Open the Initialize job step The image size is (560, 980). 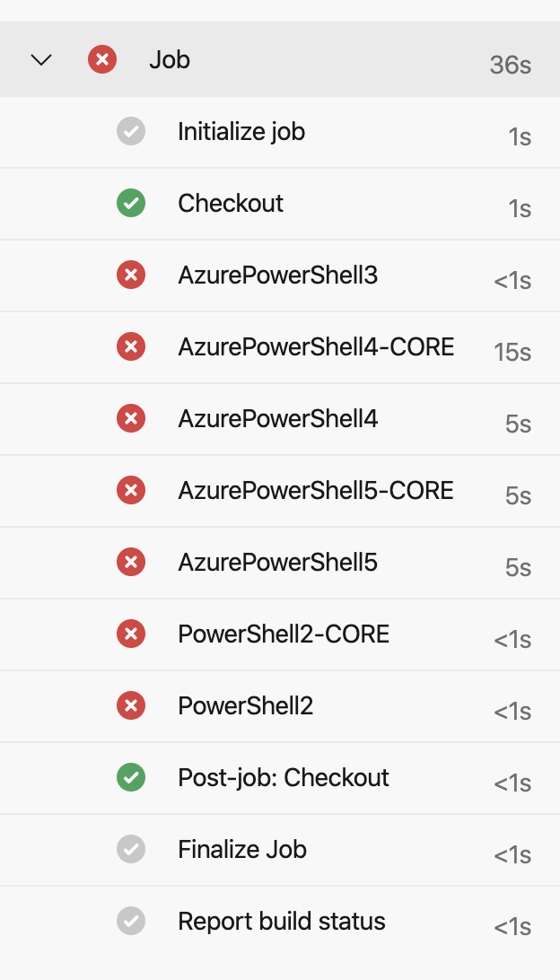click(241, 131)
